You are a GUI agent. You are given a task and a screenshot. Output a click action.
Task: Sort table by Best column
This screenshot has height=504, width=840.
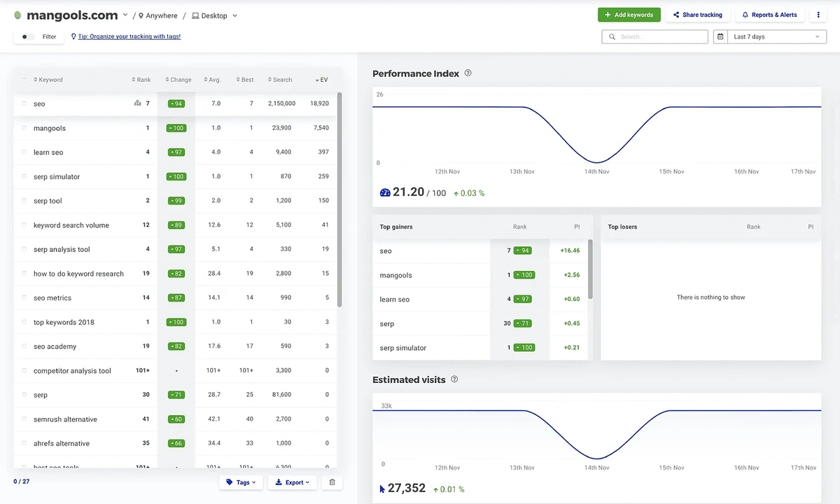tap(245, 80)
